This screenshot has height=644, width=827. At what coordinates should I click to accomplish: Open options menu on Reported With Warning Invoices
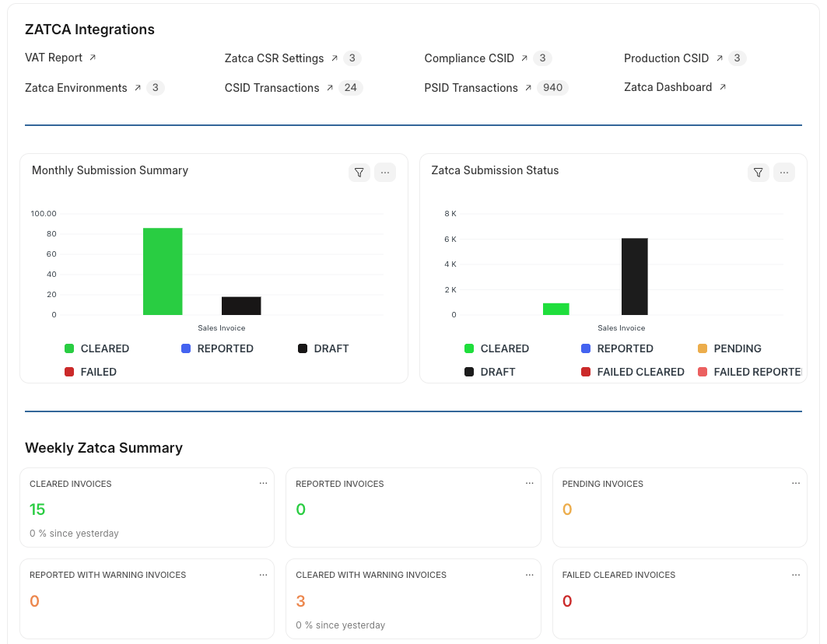click(x=263, y=573)
